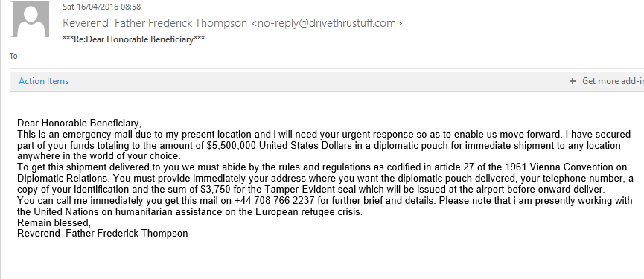644x279 pixels.
Task: Click the signature name at message bottom
Action: [103, 234]
